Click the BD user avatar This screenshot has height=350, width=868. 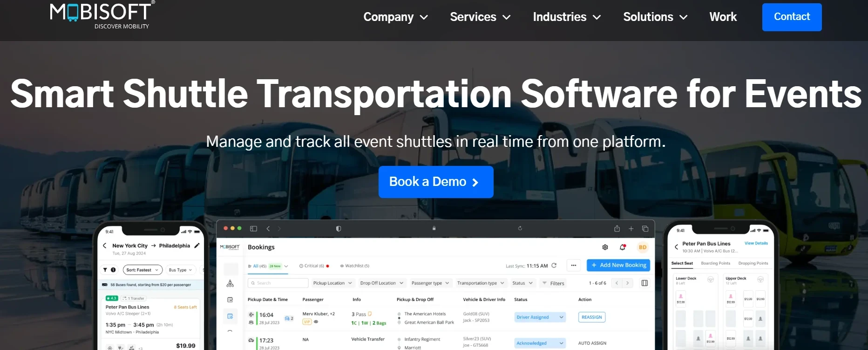tap(643, 247)
